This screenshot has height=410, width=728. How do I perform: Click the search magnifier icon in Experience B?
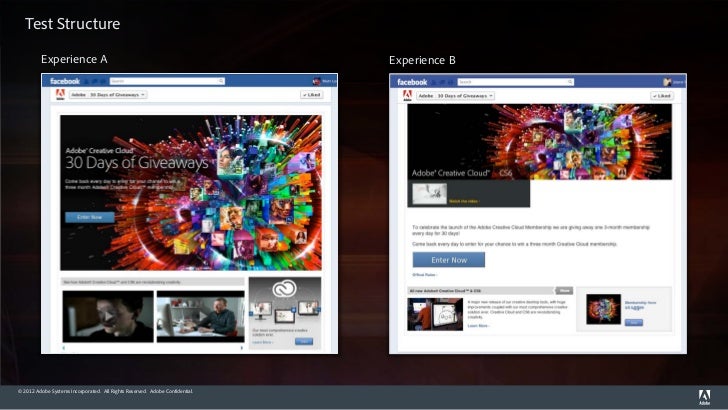tap(570, 82)
